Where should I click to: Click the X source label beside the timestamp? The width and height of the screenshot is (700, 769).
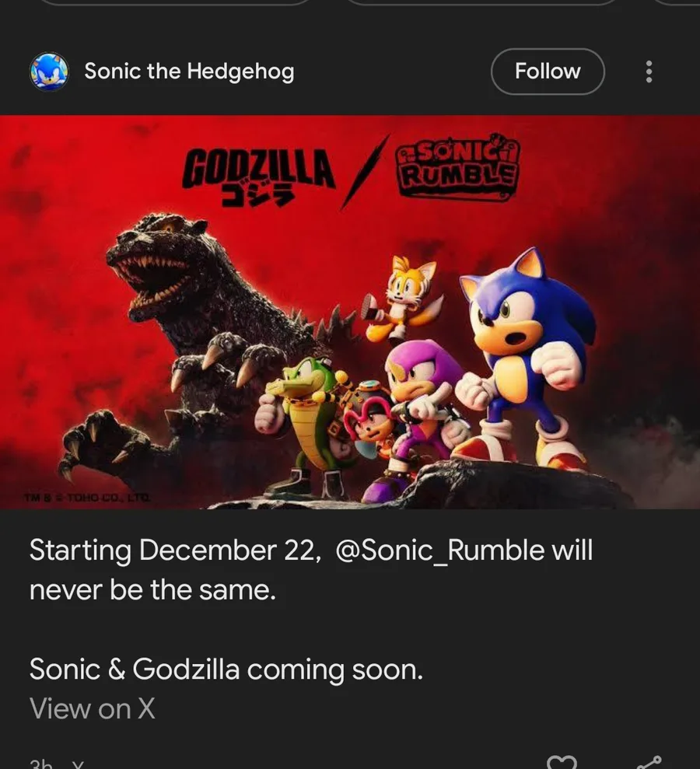click(x=78, y=765)
